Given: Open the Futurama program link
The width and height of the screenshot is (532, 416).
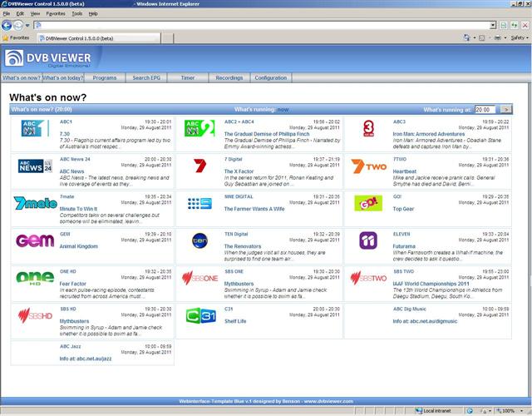Looking at the screenshot, I should tap(404, 246).
